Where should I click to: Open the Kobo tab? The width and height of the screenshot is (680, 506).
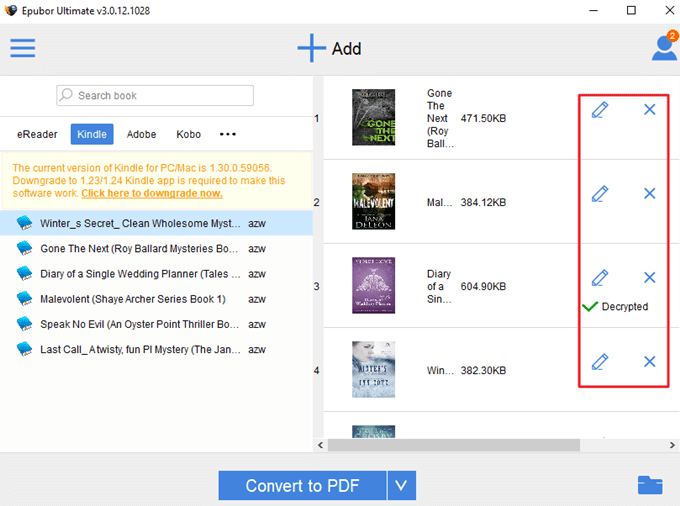(x=188, y=134)
